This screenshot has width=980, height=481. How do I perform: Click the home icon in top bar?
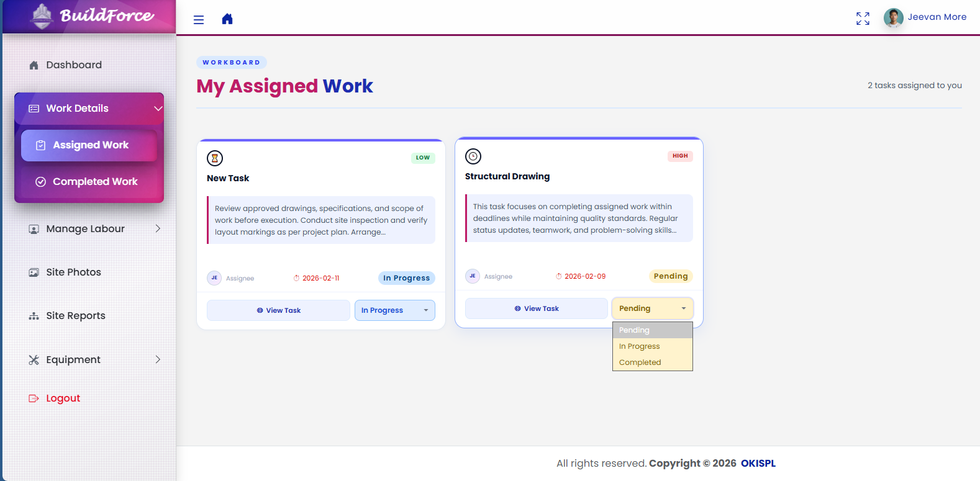227,19
